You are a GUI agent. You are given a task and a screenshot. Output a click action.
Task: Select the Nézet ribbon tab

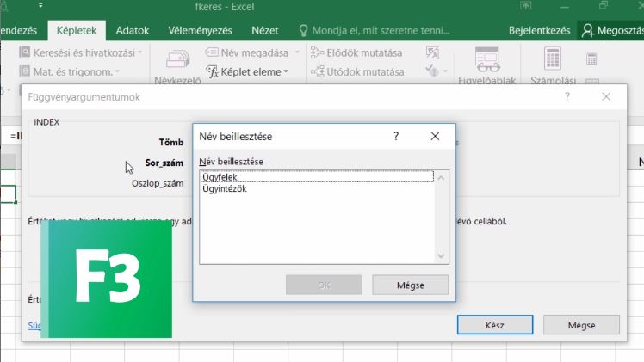(x=265, y=30)
